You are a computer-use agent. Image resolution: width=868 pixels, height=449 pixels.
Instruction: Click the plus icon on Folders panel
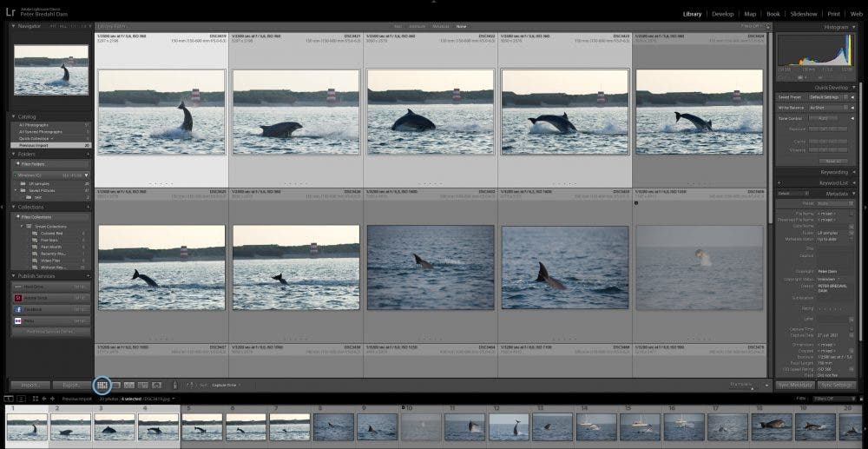click(x=88, y=154)
